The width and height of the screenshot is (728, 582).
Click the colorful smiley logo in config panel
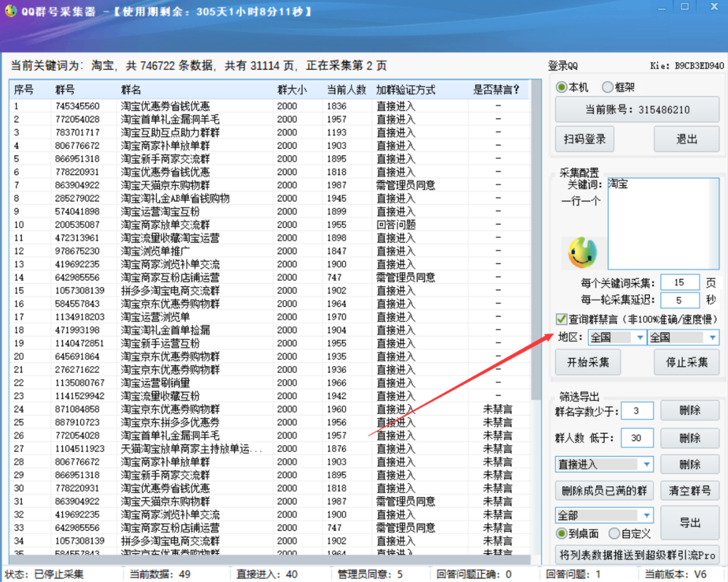(x=582, y=253)
